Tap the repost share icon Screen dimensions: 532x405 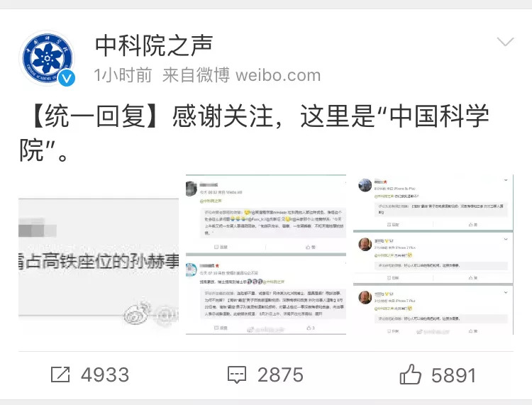(60, 375)
